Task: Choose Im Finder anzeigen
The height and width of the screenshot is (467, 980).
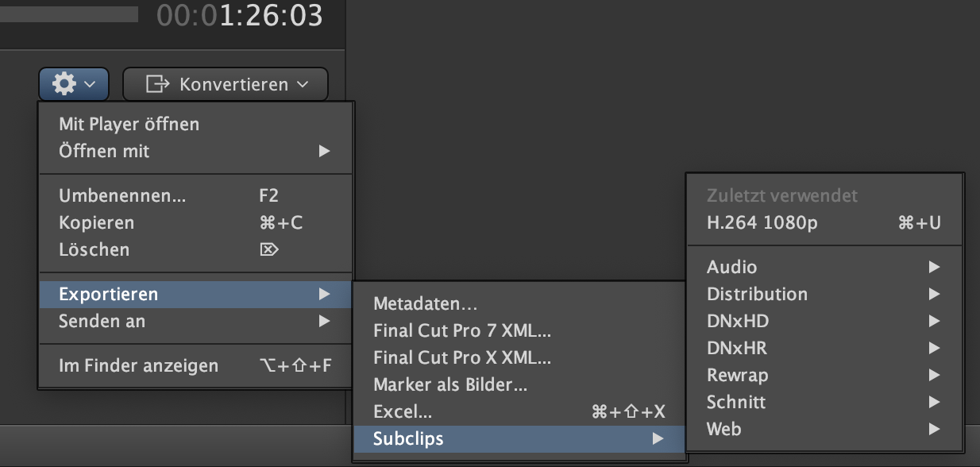Action: click(195, 365)
